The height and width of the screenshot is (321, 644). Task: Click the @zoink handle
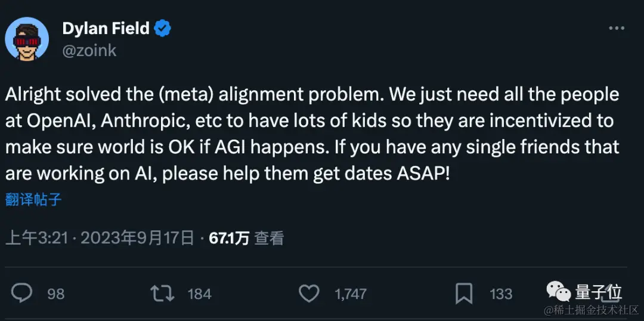coord(89,50)
